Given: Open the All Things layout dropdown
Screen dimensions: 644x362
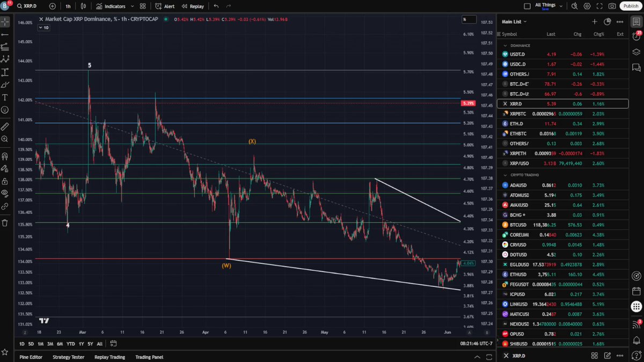Looking at the screenshot, I should (550, 6).
